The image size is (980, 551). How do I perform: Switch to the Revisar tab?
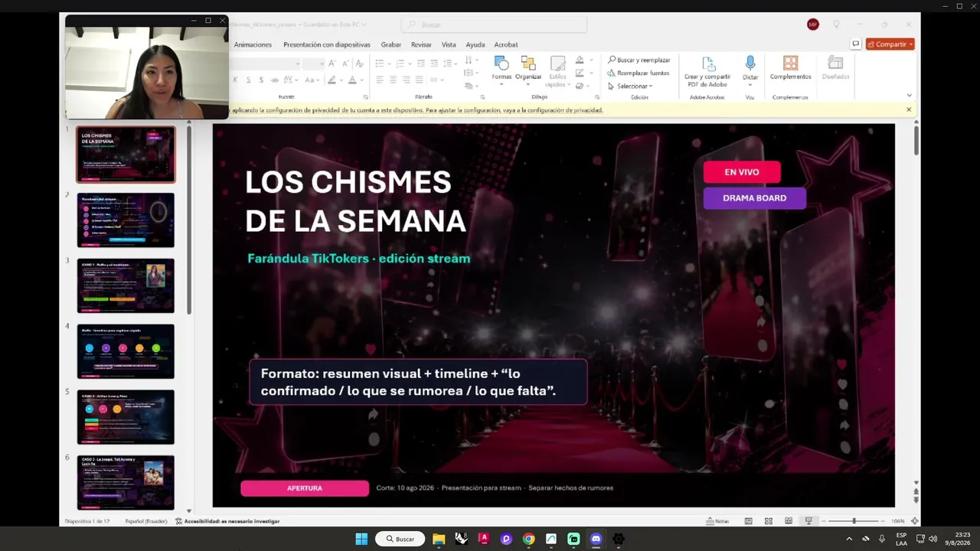tap(421, 44)
